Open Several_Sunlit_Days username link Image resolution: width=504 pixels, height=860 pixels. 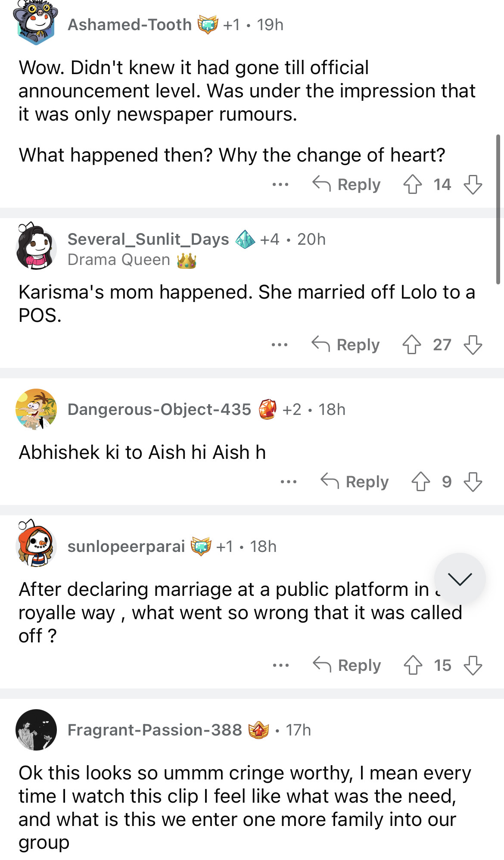click(x=148, y=239)
